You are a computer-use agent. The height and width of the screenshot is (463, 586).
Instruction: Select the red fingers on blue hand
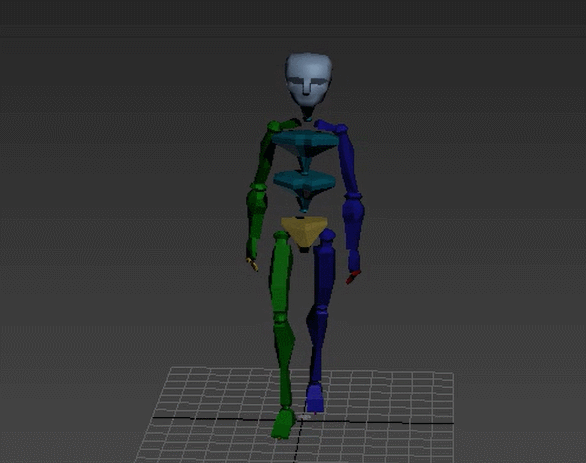coord(352,277)
